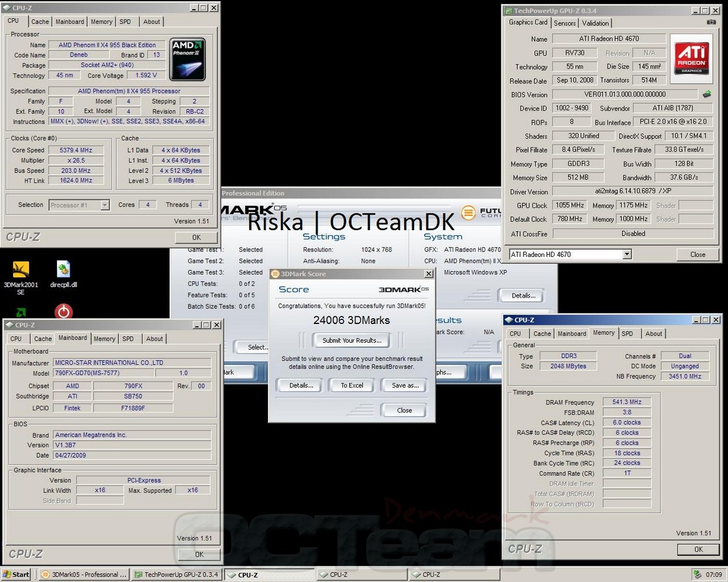The height and width of the screenshot is (582, 728).
Task: Click the GPU-Z camera screenshot icon
Action: coord(711,22)
